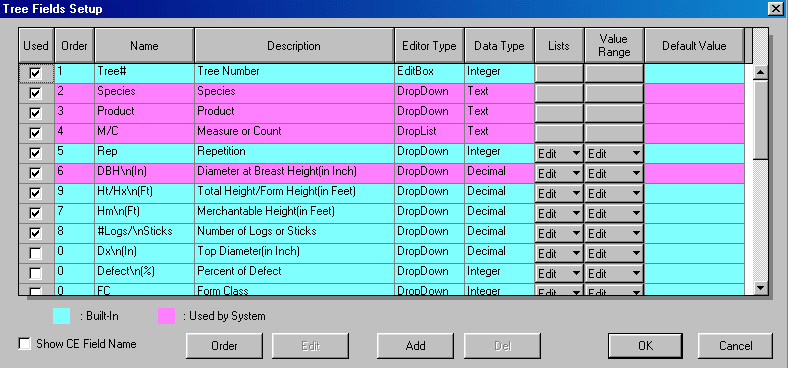
Task: Open Value Range dropdown for Number of Logs row
Action: click(x=614, y=234)
